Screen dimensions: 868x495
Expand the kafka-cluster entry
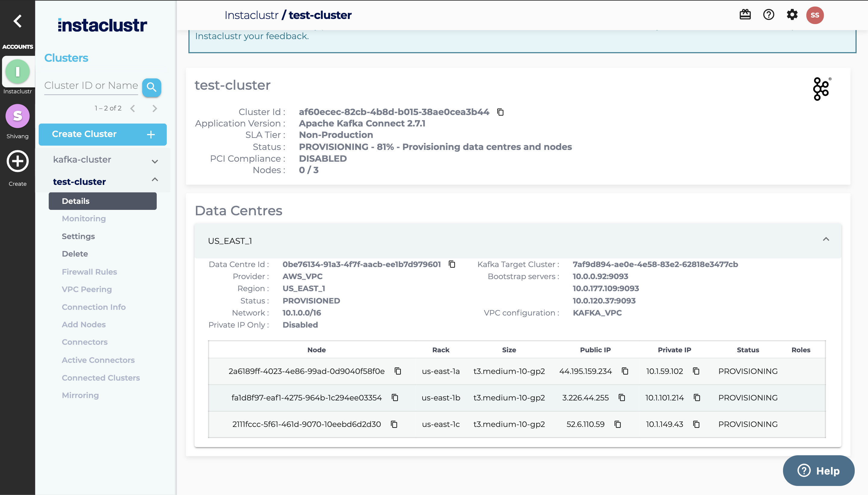[x=155, y=161]
